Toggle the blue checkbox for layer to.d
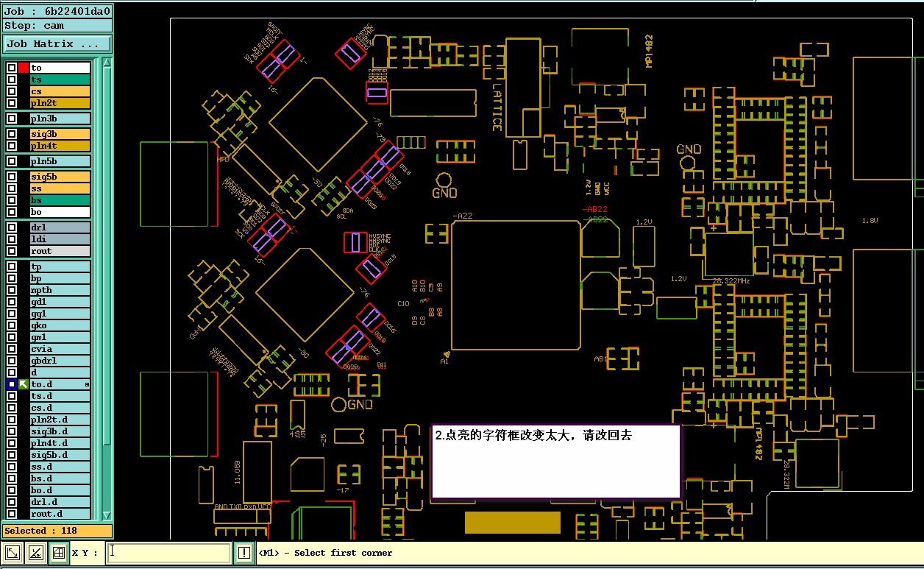Viewport: 924px width, 569px height. coord(12,384)
